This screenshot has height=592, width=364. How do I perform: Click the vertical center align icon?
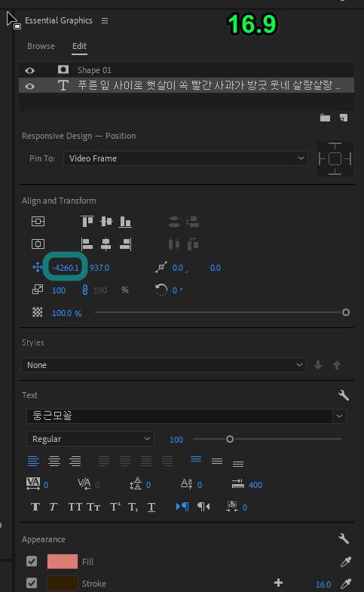pyautogui.click(x=106, y=221)
